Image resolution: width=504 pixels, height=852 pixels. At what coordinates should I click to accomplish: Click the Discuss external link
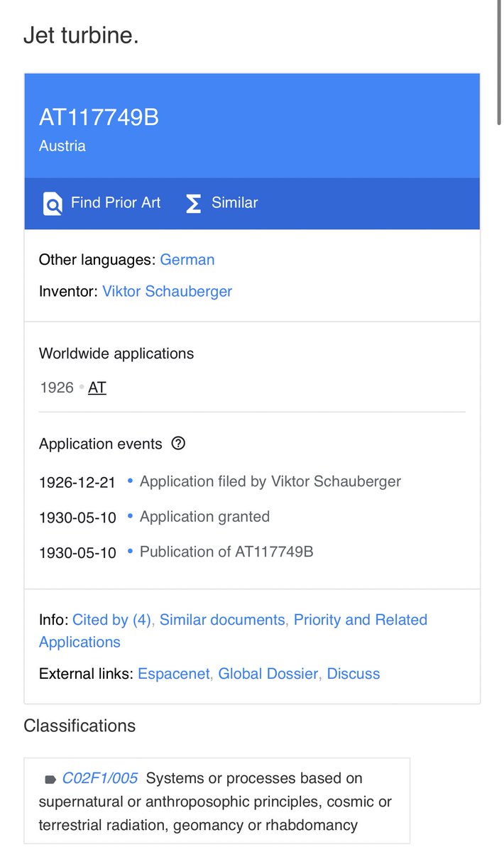tap(354, 674)
